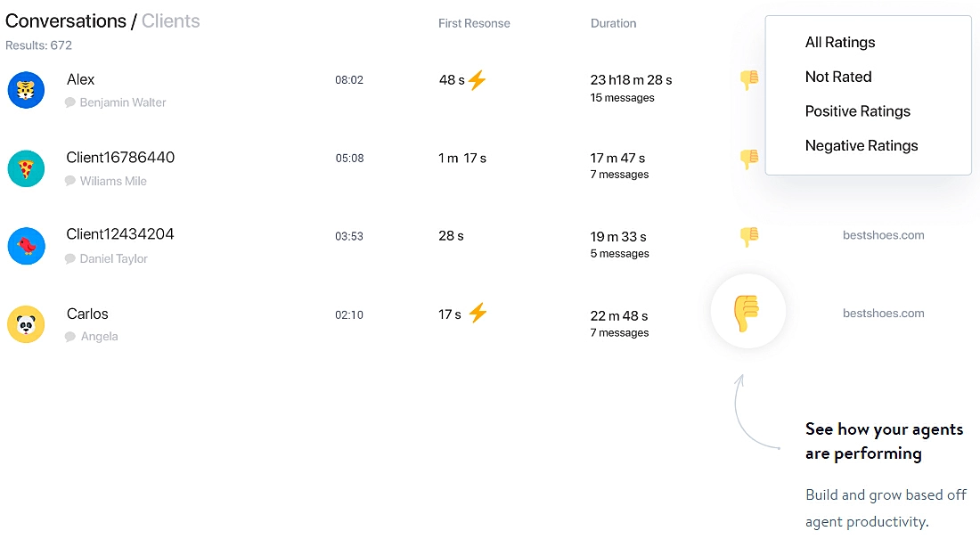This screenshot has width=980, height=547.
Task: Open the Client16786440 conversation
Action: (120, 158)
